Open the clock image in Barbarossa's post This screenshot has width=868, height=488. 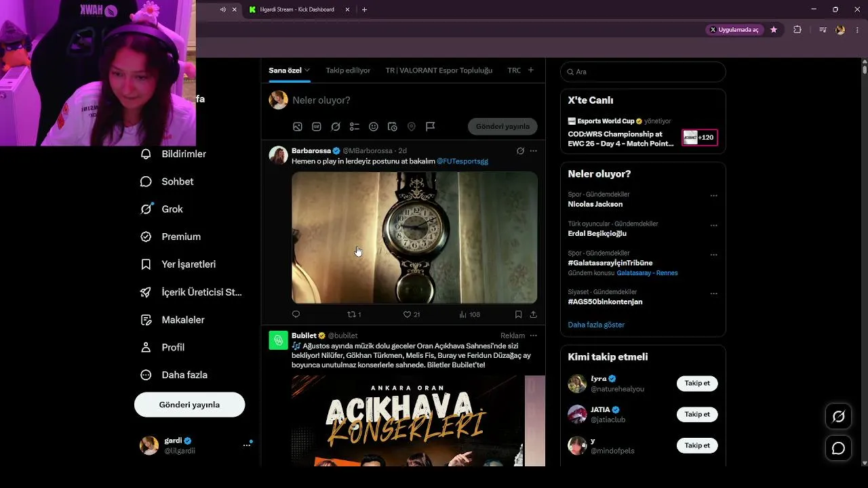[x=414, y=237]
